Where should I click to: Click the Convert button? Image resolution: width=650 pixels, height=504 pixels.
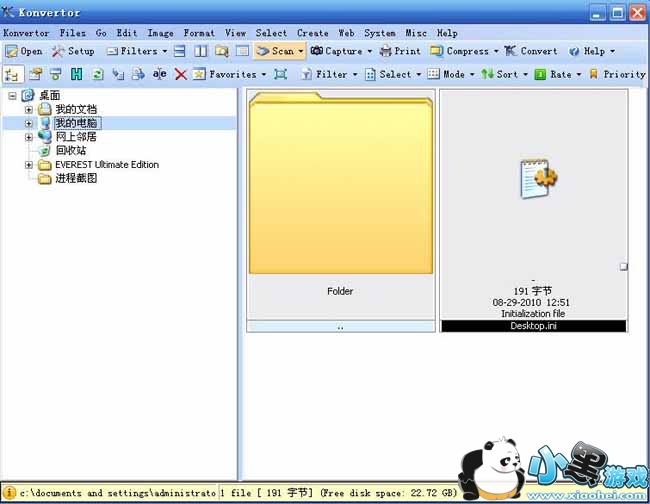531,51
